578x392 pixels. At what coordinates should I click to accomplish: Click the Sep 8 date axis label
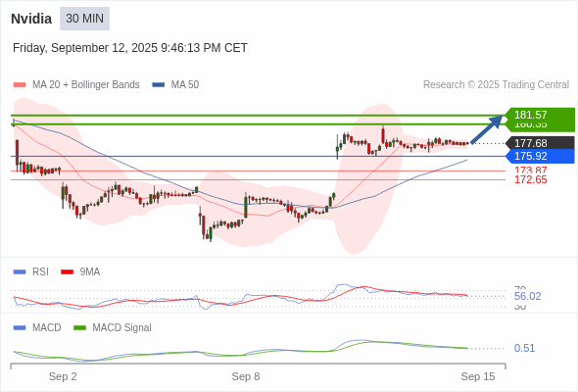(x=246, y=376)
